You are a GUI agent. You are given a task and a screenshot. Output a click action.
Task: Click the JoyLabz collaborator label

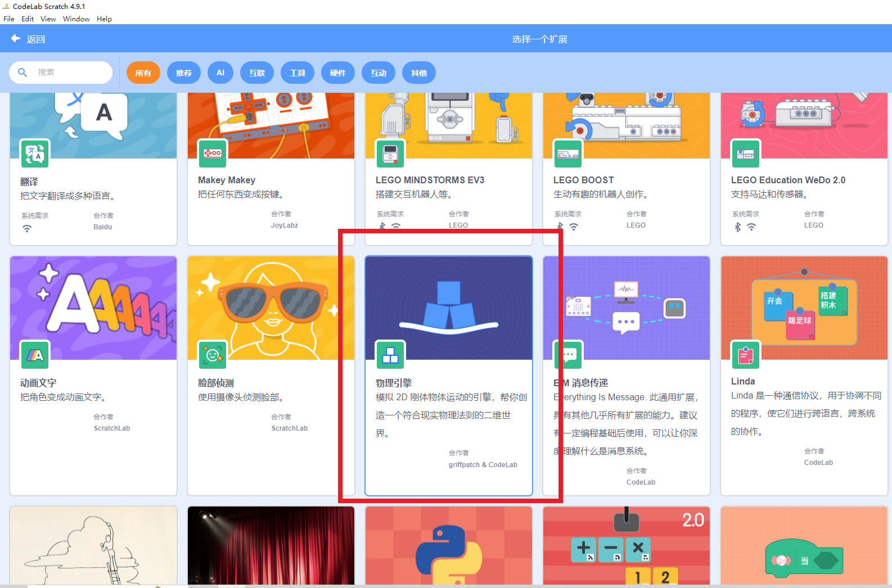(285, 225)
